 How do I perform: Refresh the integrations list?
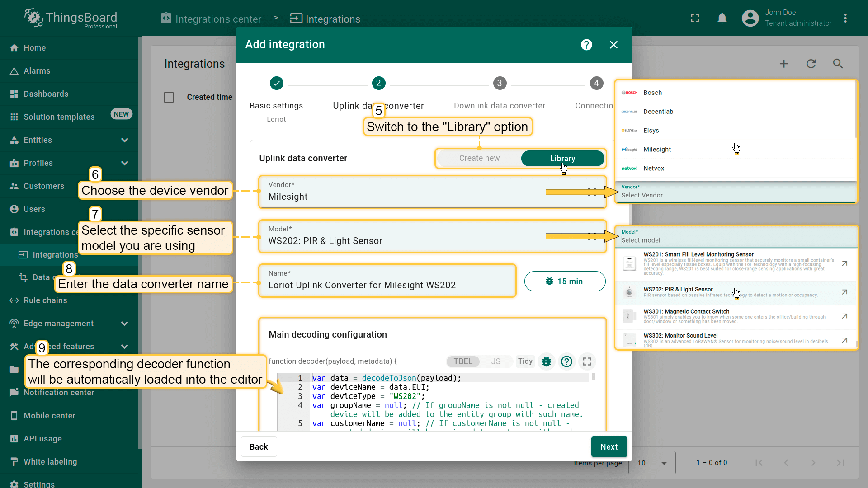811,64
